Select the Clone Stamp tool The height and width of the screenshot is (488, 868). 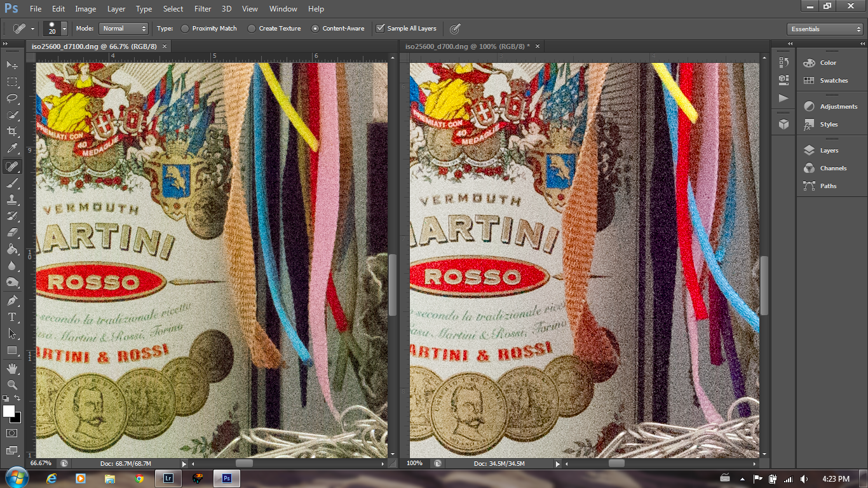click(x=12, y=200)
